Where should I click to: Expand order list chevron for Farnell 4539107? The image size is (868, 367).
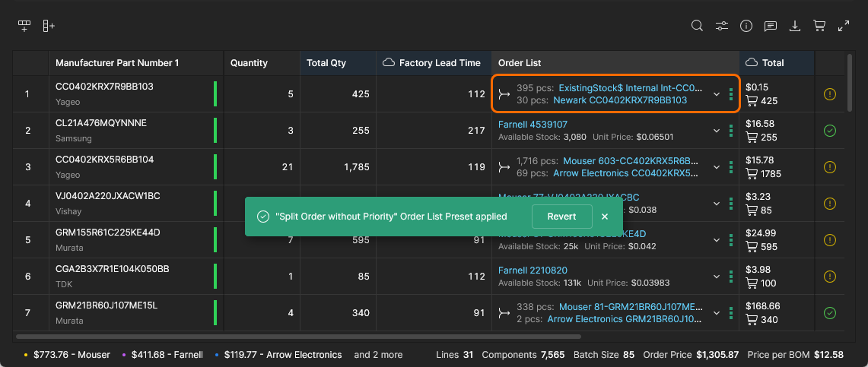pyautogui.click(x=716, y=131)
